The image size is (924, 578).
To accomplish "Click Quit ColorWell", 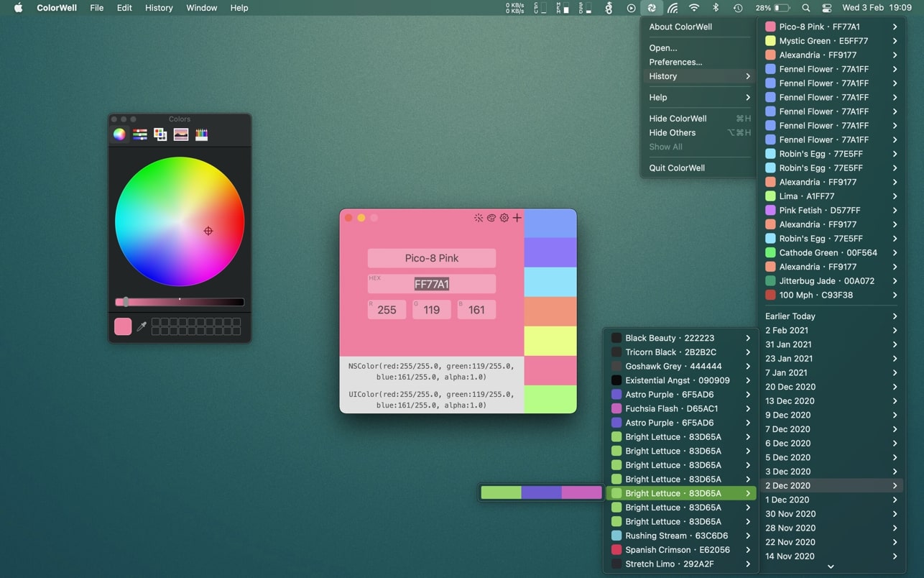I will pos(677,168).
